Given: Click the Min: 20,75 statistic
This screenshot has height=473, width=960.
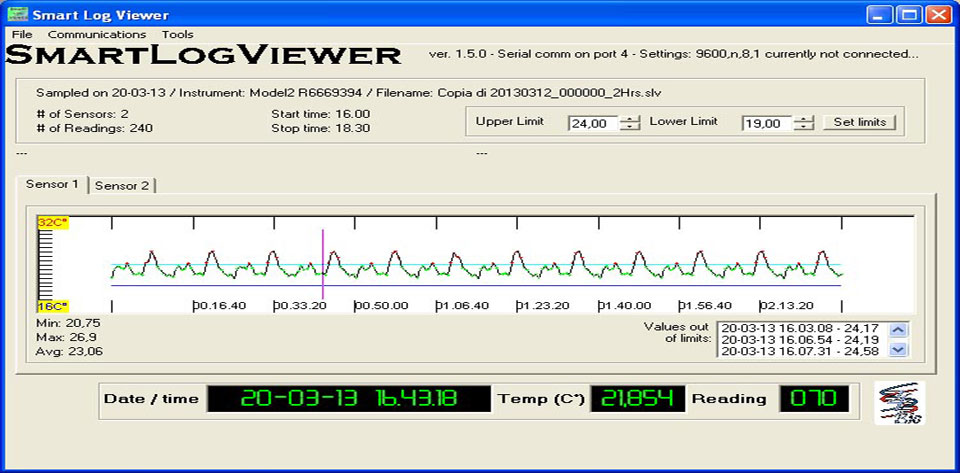Looking at the screenshot, I should coord(68,323).
